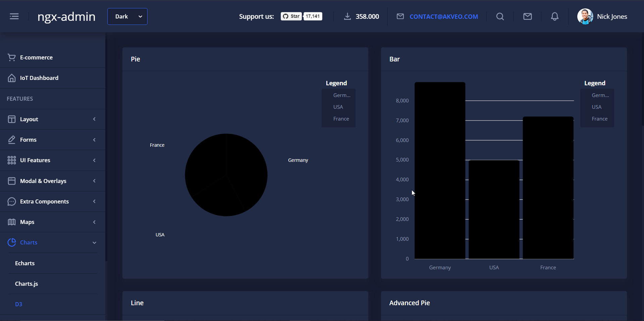This screenshot has width=644, height=321.
Task: Open the CONTACT@AKVEO.COM link
Action: 444,16
